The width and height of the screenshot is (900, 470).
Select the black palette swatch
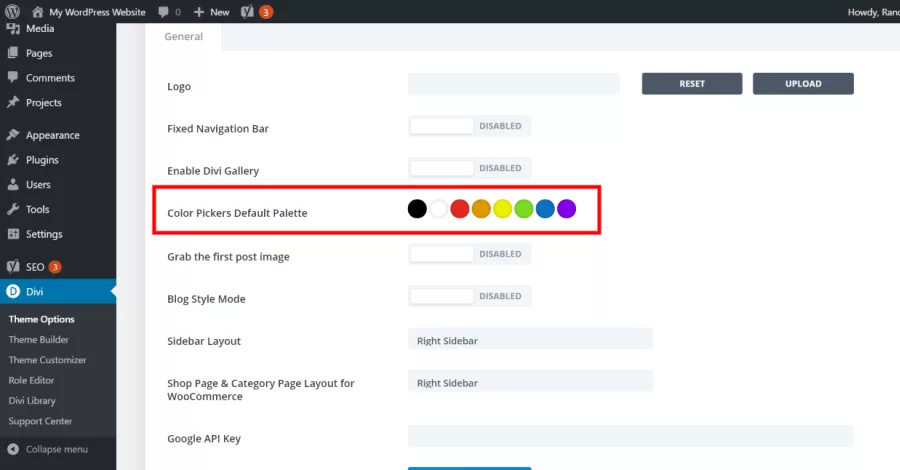pos(417,209)
